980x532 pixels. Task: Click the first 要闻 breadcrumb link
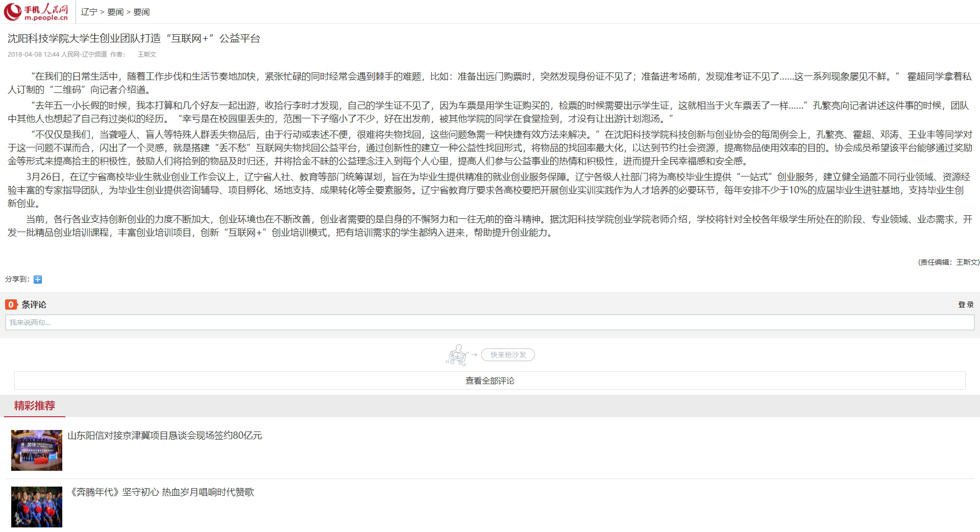(x=115, y=12)
